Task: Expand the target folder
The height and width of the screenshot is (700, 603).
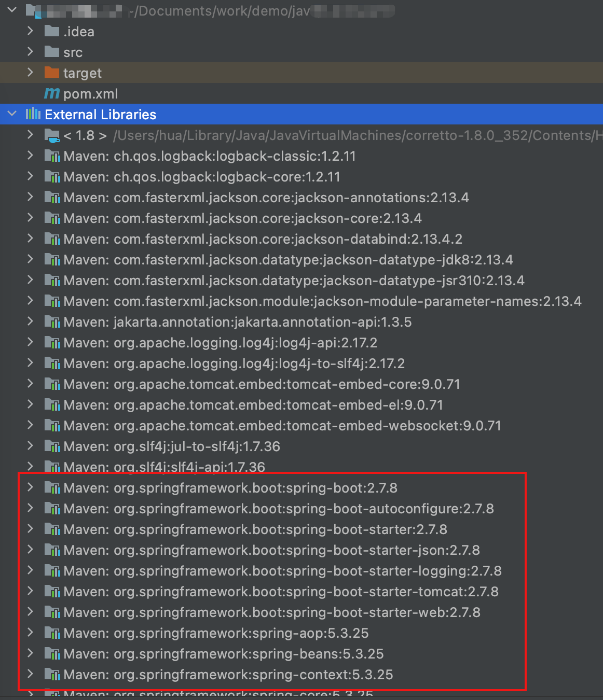Action: click(30, 73)
